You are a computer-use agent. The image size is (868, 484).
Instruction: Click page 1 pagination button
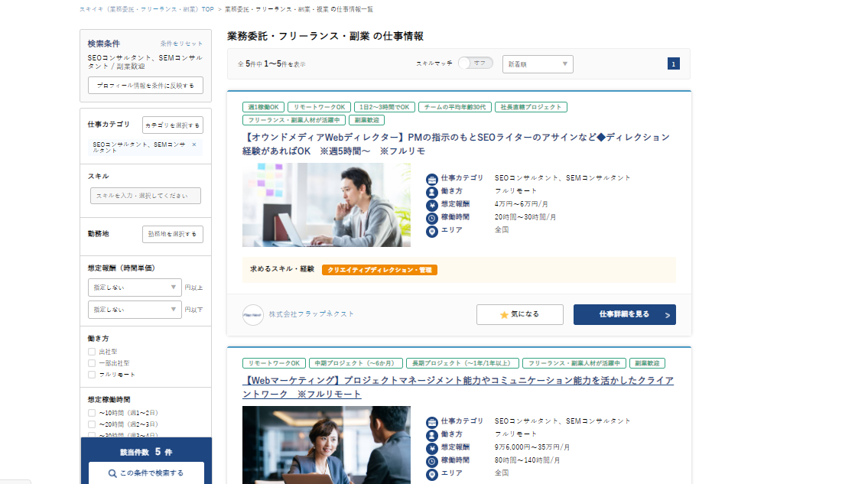tap(673, 63)
